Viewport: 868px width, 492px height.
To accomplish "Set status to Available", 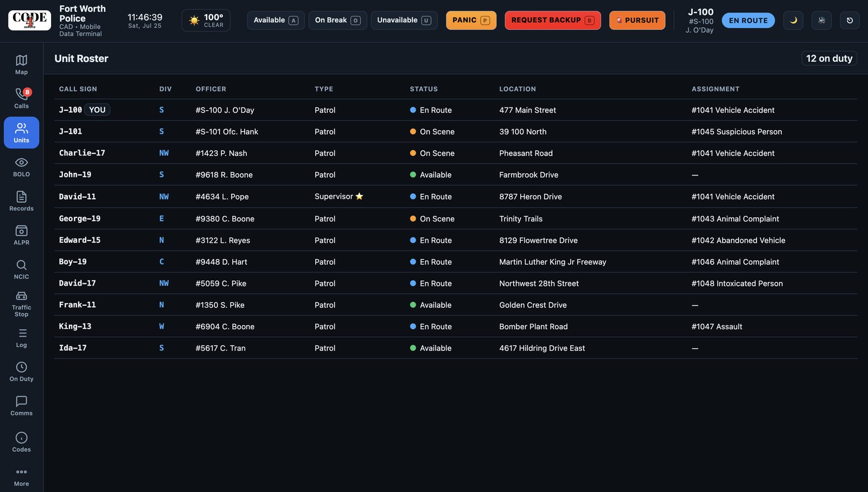I will (276, 21).
